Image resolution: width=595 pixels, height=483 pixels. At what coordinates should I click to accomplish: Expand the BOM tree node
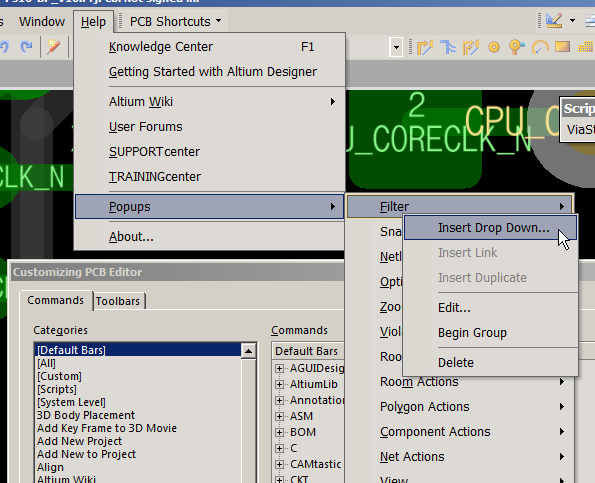[x=279, y=432]
